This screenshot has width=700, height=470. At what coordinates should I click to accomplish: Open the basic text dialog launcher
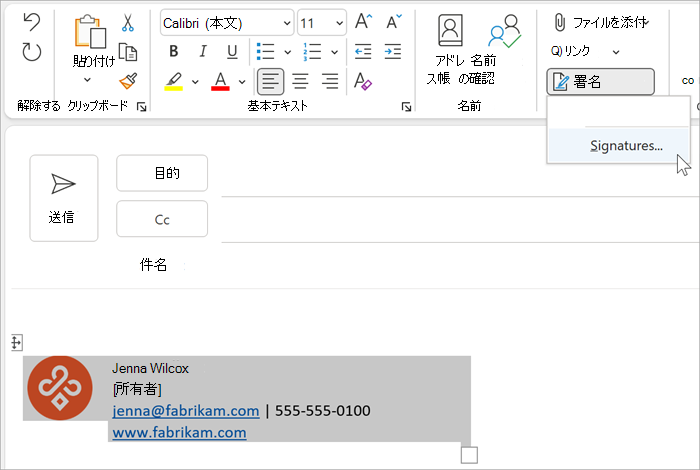(x=406, y=106)
